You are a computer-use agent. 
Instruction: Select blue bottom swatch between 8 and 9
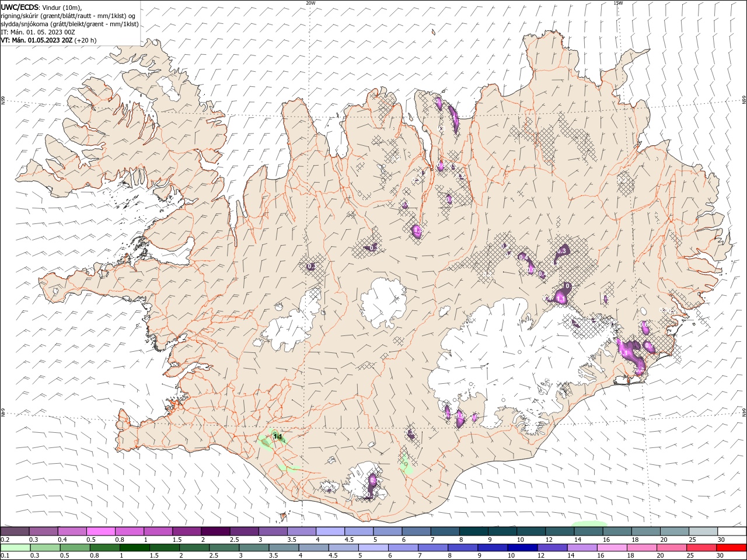coord(462,548)
